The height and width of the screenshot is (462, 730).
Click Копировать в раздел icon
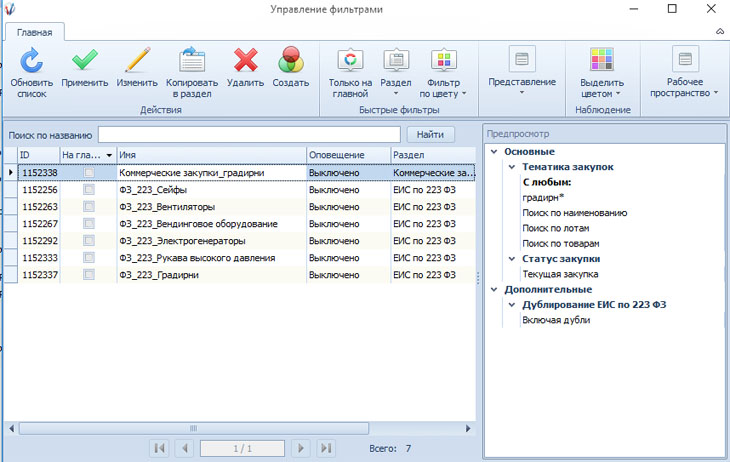(x=191, y=62)
